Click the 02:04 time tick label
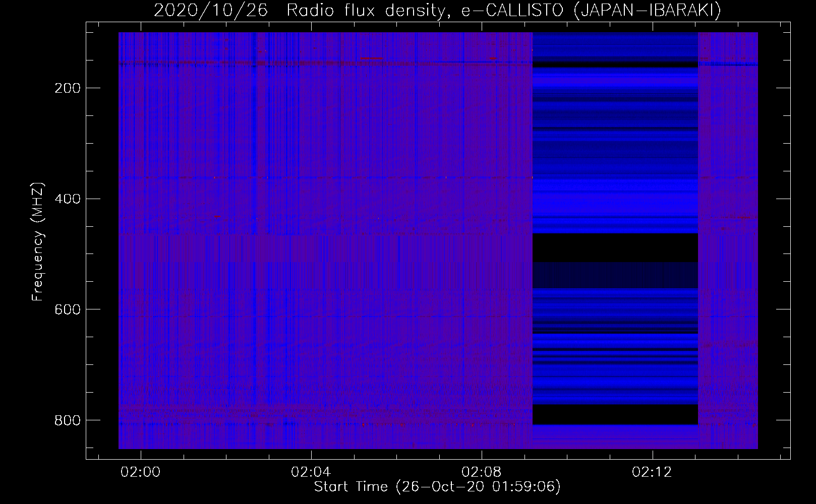 click(x=311, y=472)
